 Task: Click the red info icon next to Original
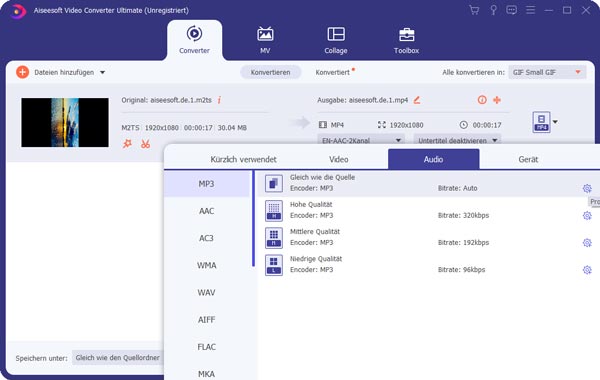[x=219, y=100]
